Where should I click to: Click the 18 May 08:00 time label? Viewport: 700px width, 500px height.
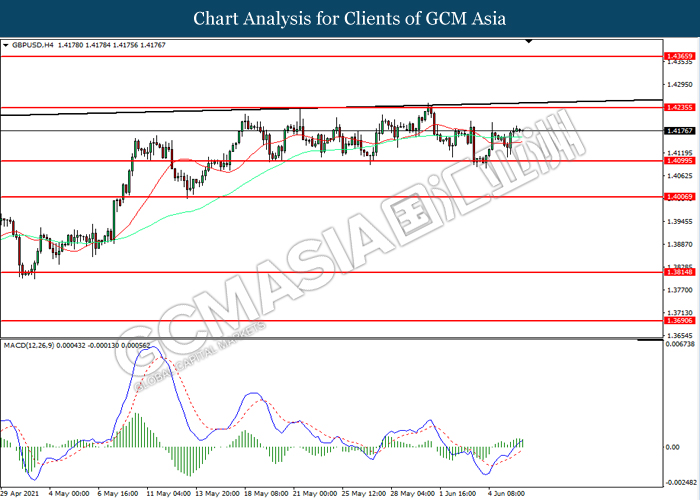[x=267, y=493]
